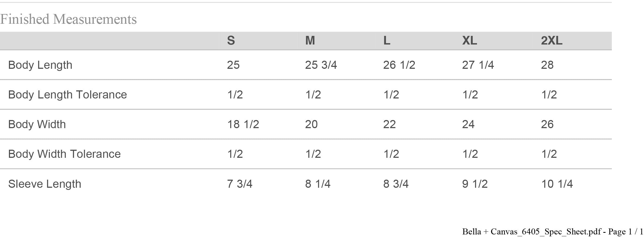Select Body Width value 26 for 2XL
Screen dimensions: 644x239
[x=547, y=124]
